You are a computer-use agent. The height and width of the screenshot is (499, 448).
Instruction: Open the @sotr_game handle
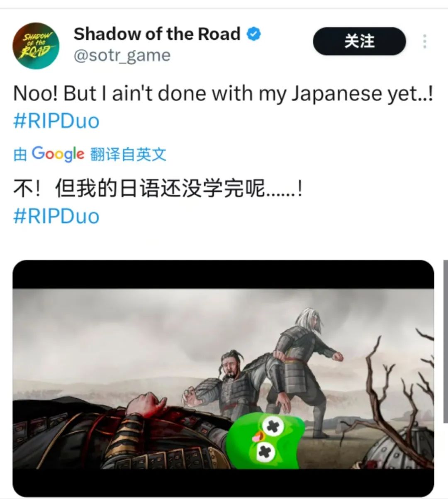122,55
